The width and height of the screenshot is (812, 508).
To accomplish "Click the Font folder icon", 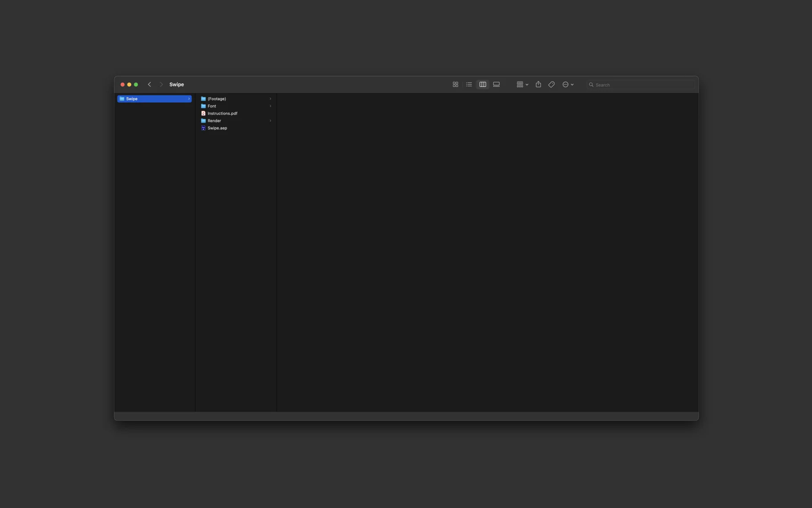I will pos(203,106).
